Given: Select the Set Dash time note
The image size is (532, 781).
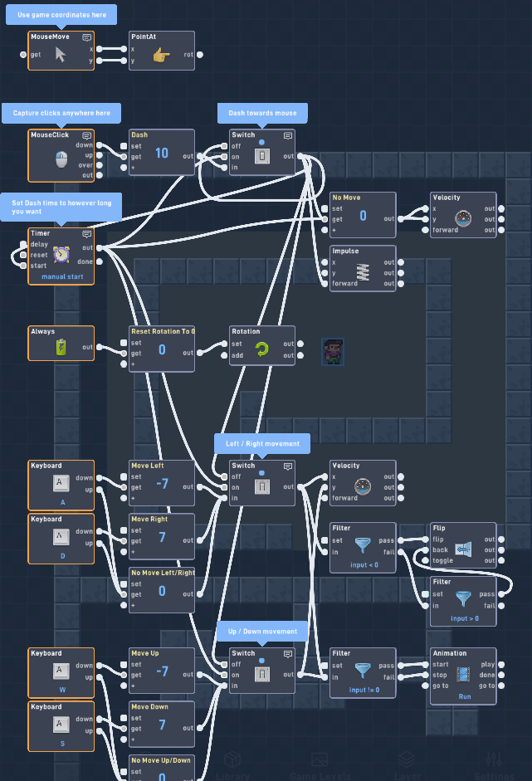Looking at the screenshot, I should (61, 207).
